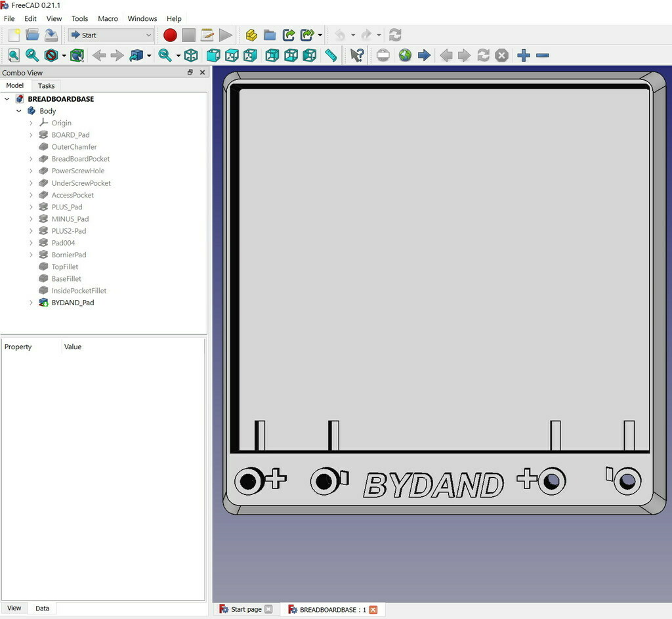The image size is (672, 619).
Task: Open the website globe icon
Action: coord(405,56)
